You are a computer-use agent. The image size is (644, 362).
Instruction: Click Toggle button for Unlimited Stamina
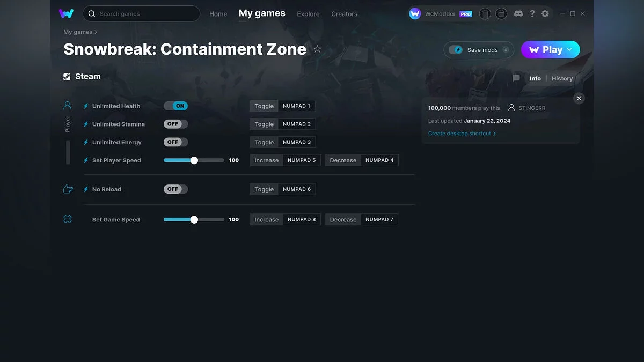click(x=264, y=124)
